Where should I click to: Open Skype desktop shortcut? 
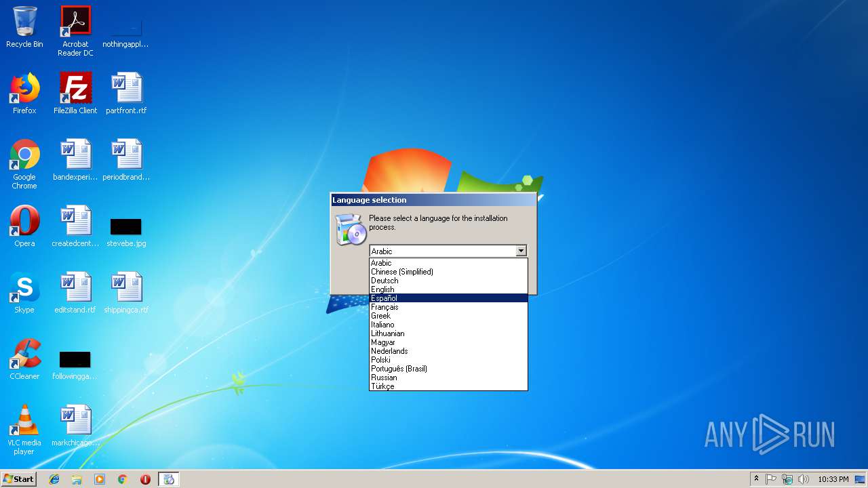(x=24, y=293)
